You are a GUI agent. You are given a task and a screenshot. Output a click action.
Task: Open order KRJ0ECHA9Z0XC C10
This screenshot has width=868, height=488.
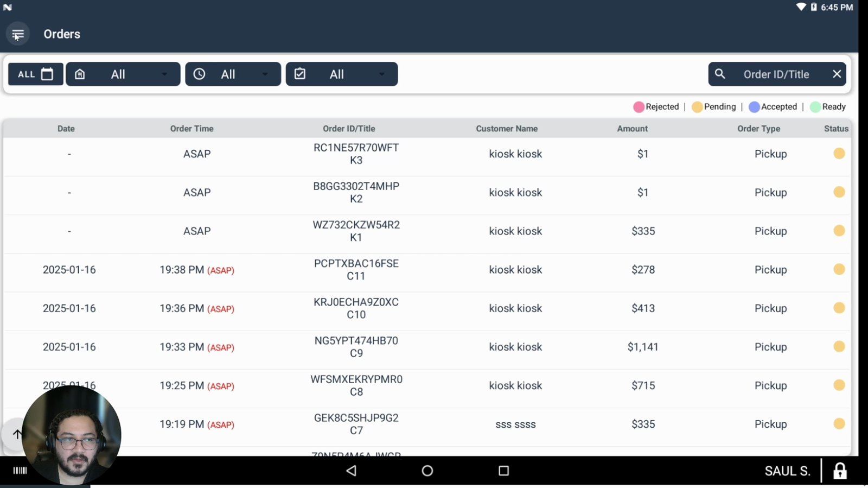pyautogui.click(x=427, y=308)
